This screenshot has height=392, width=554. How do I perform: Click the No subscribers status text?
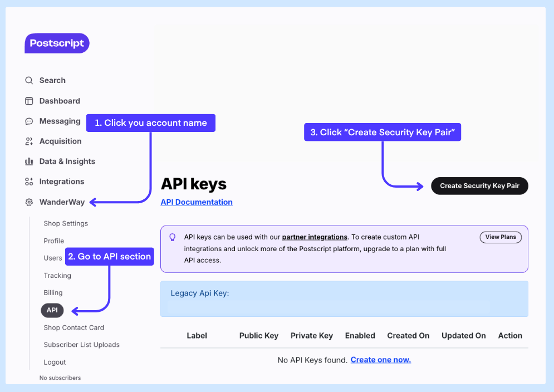coord(60,378)
